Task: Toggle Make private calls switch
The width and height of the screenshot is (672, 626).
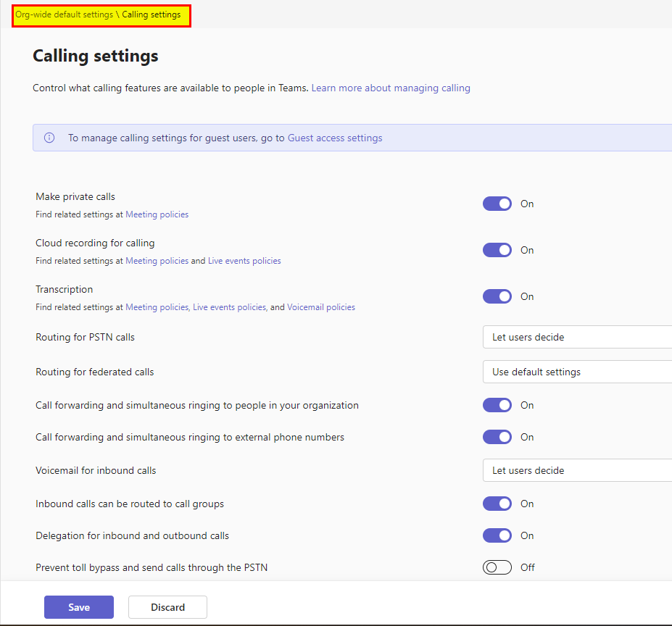Action: click(x=497, y=204)
